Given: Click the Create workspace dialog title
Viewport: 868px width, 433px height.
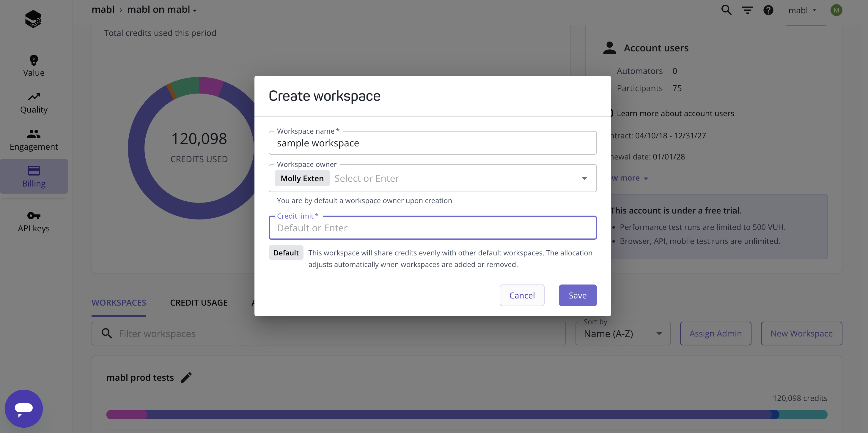Looking at the screenshot, I should pyautogui.click(x=325, y=96).
